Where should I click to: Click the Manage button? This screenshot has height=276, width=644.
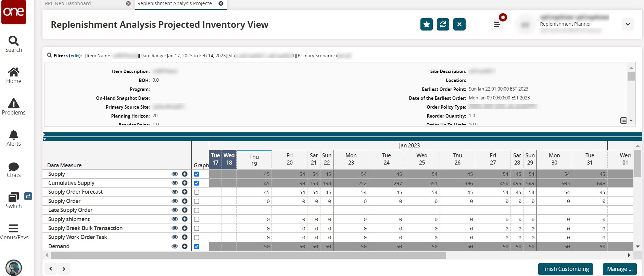(620, 269)
